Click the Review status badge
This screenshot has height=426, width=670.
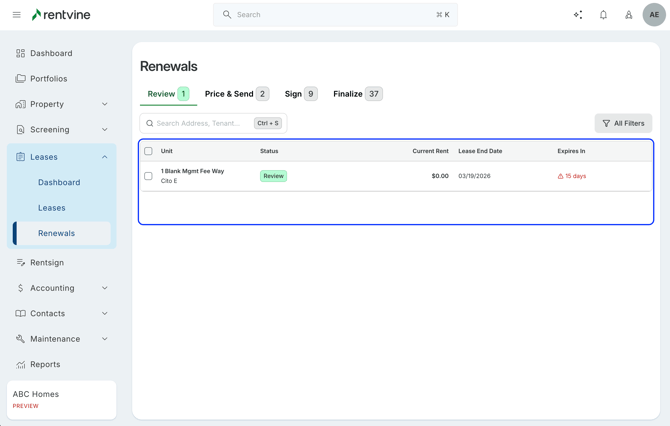coord(273,176)
